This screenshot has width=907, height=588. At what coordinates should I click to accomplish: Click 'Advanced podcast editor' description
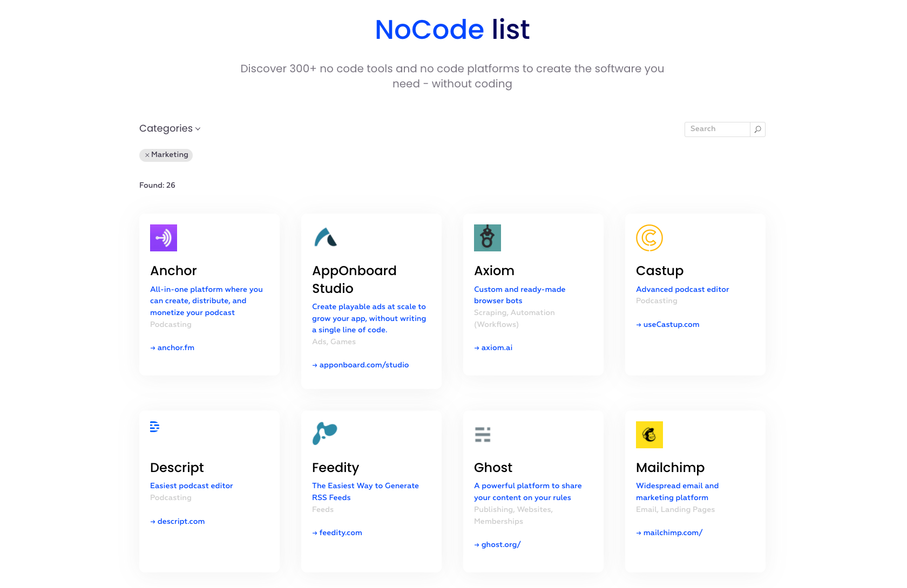[x=682, y=290]
